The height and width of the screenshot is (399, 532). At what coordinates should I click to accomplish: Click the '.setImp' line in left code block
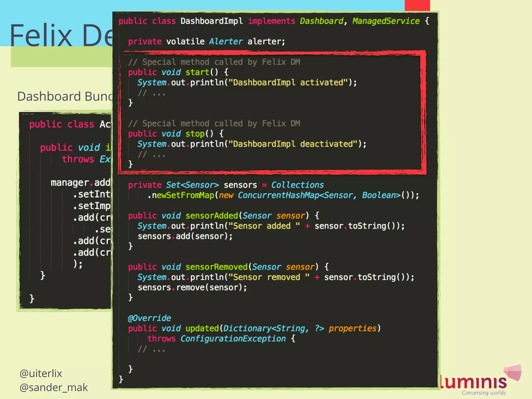pyautogui.click(x=92, y=206)
